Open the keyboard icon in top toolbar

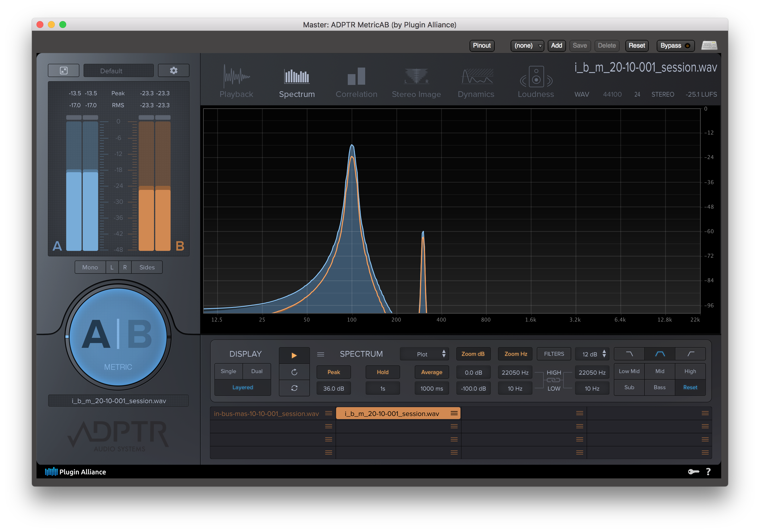[709, 45]
